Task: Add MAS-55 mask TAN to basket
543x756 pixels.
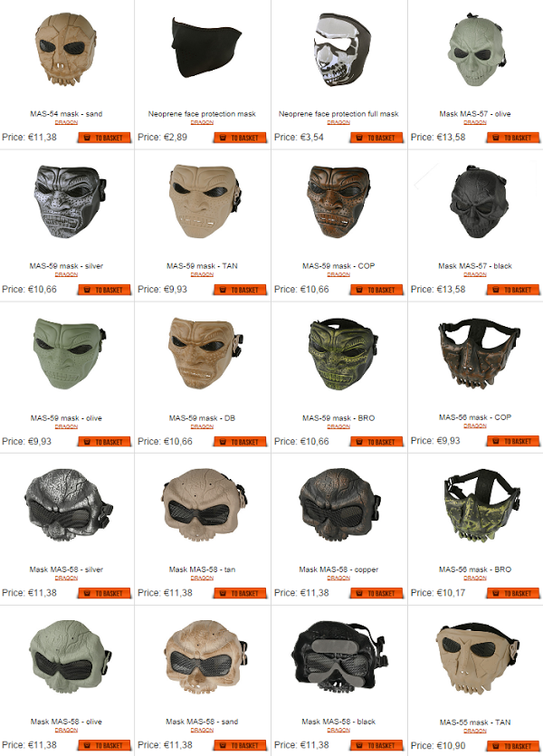Action: click(x=513, y=746)
